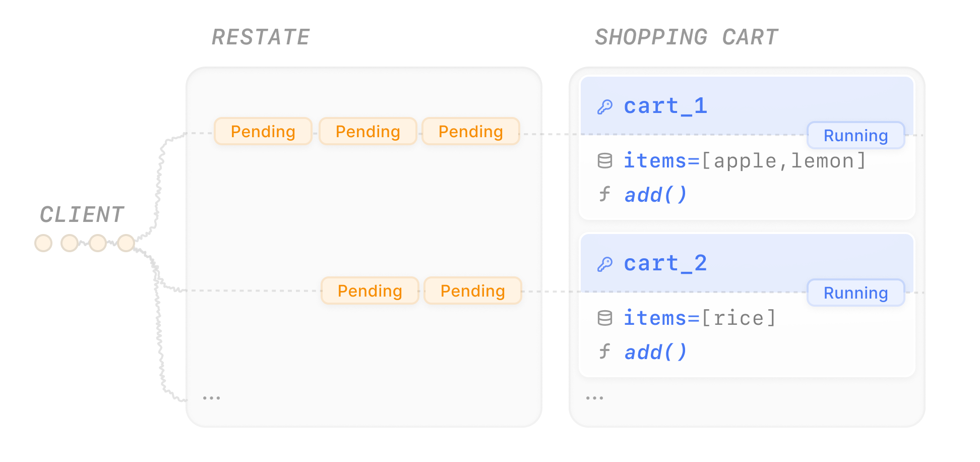The width and height of the screenshot is (980, 462).
Task: Click the add() handler link in cart_1
Action: pyautogui.click(x=656, y=195)
